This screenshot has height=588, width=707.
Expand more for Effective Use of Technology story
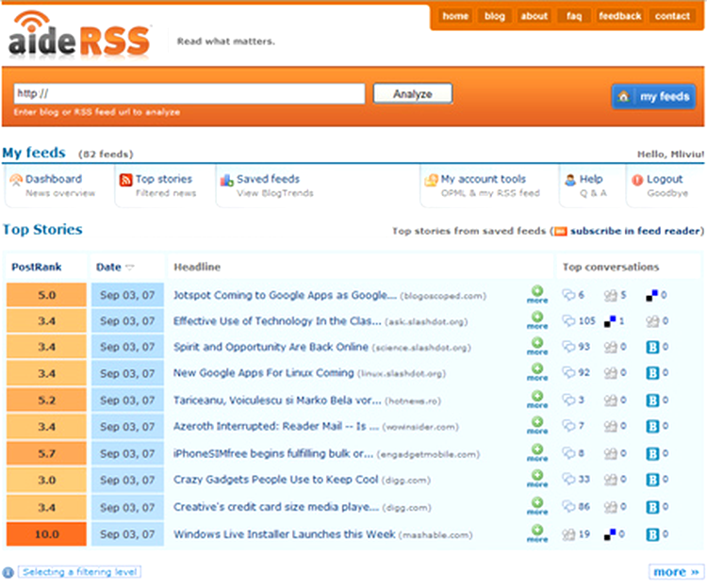pyautogui.click(x=537, y=319)
